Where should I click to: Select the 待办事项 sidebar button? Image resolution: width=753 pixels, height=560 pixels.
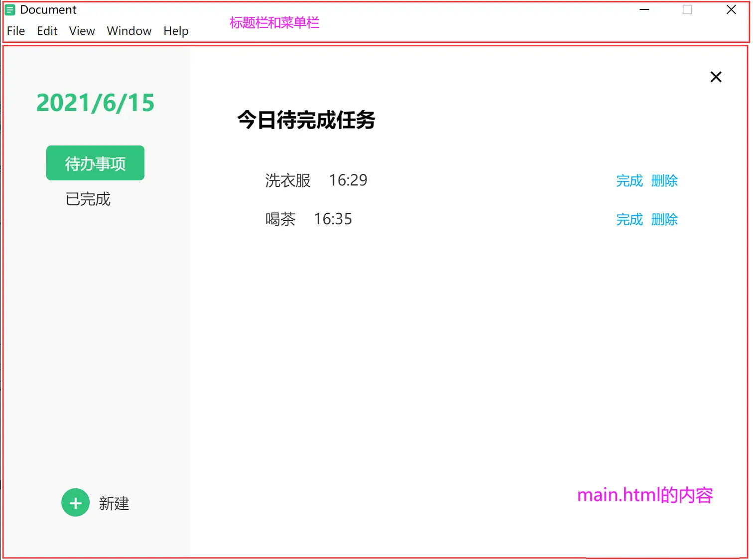click(x=95, y=163)
